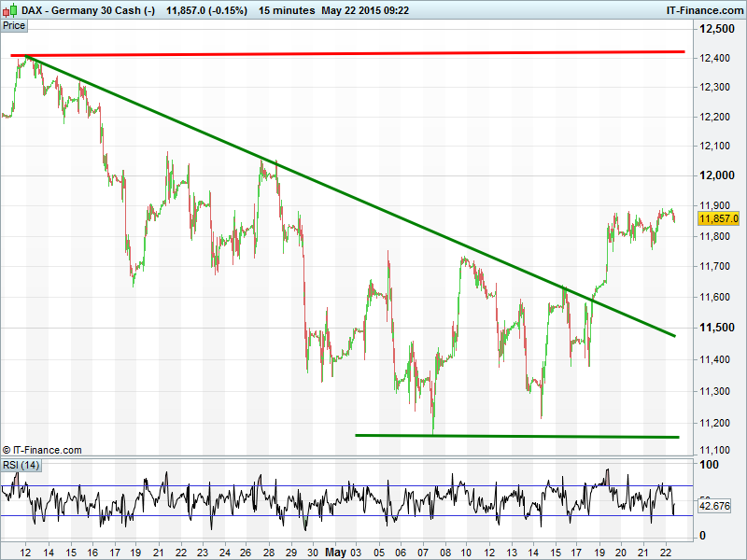
Task: Open the Price panel label
Action: tap(14, 25)
